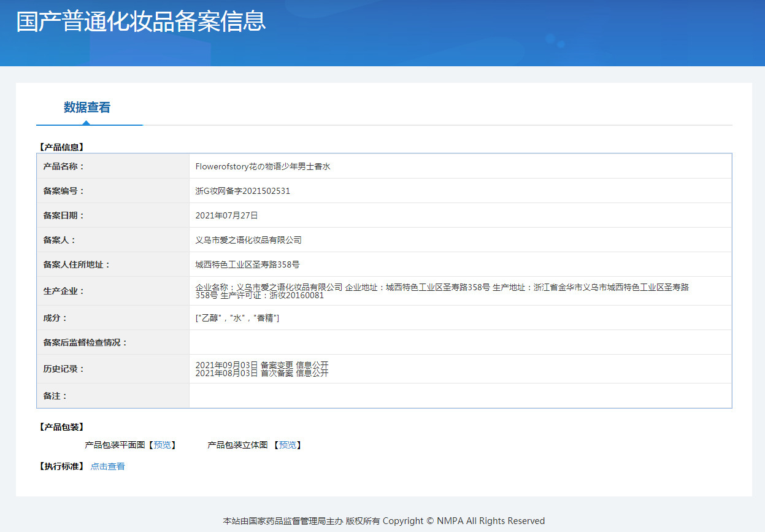
Task: Select filing date 2021年07月27日
Action: point(226,215)
